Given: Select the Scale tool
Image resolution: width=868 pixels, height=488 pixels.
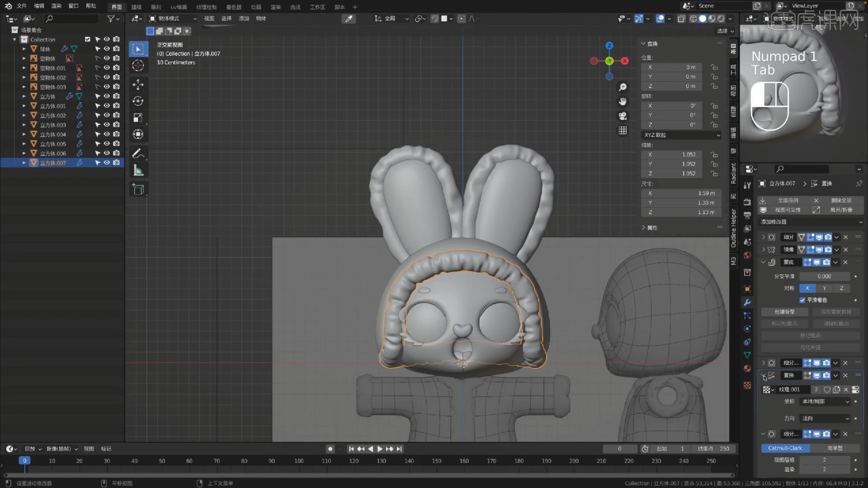Looking at the screenshot, I should click(x=138, y=118).
